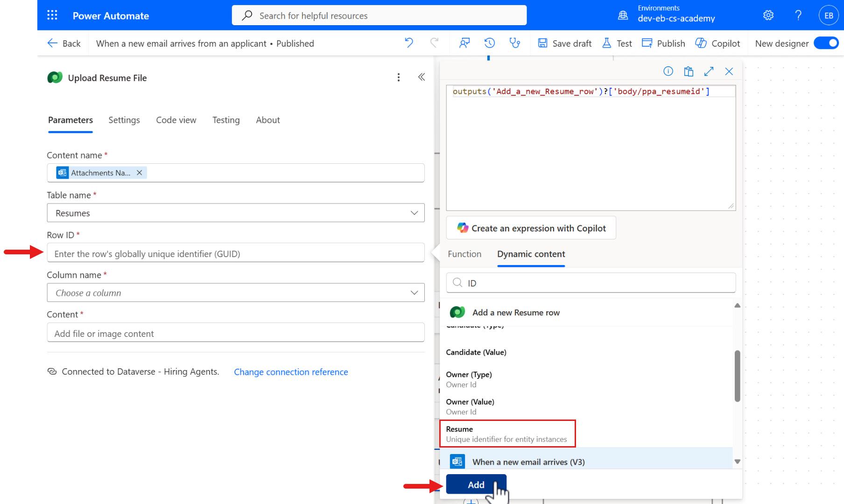Open the Column name dropdown

click(414, 293)
